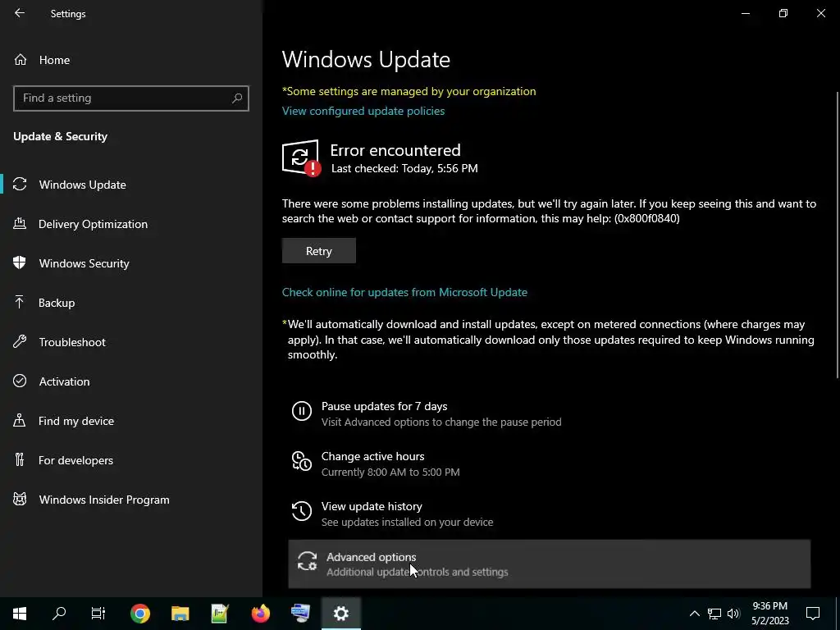This screenshot has height=630, width=840.
Task: Open the computer monitor app on taskbar
Action: click(300, 614)
